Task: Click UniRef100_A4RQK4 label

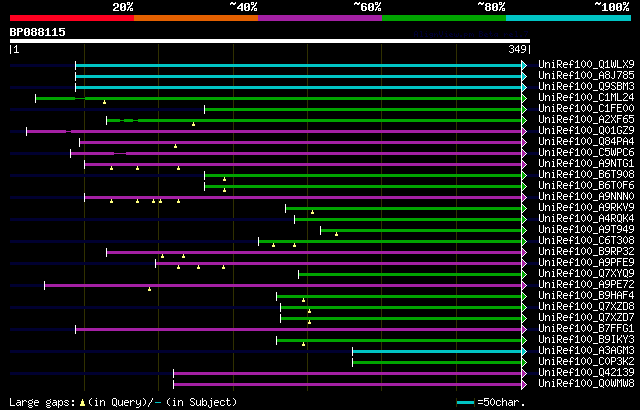Action: (x=586, y=219)
